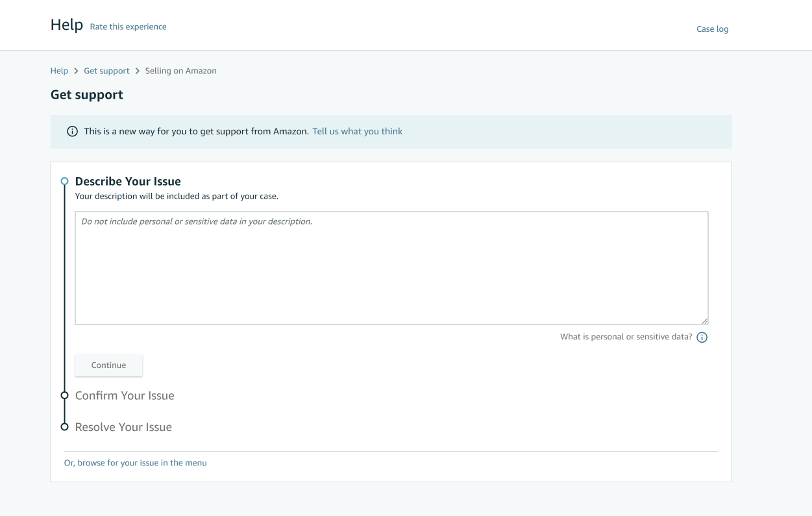Click the Confirm Your Issue step circle
This screenshot has height=516, width=812.
pos(64,395)
